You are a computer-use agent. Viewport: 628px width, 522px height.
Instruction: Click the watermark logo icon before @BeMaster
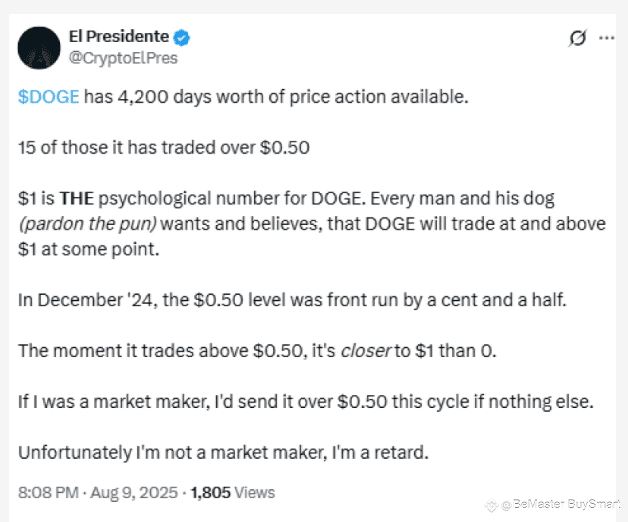[x=491, y=505]
